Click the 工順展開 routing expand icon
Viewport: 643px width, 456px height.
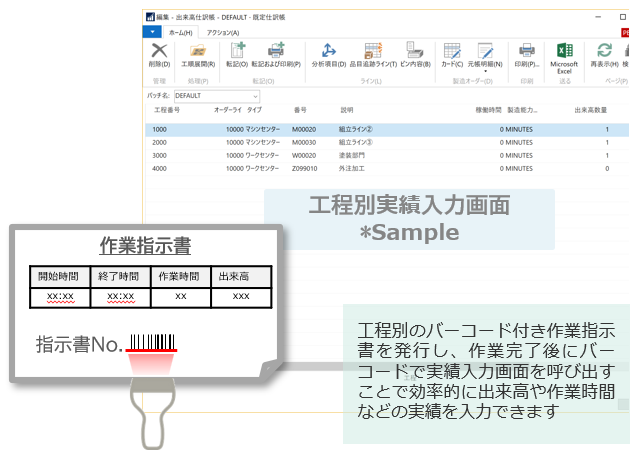click(x=197, y=55)
